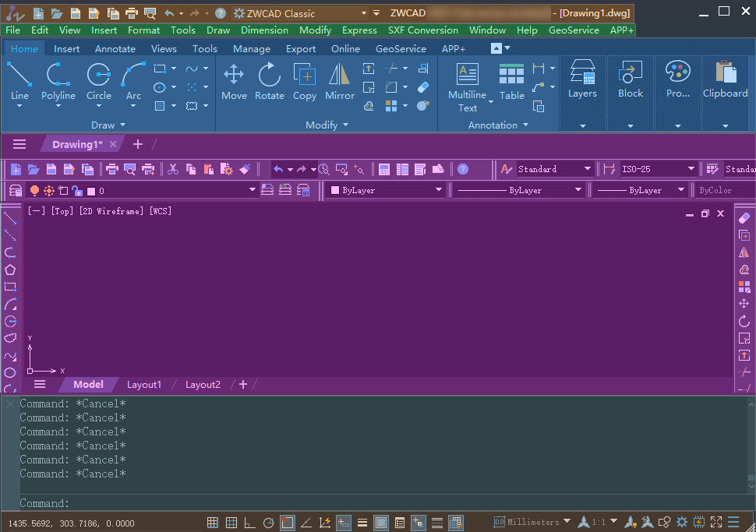Activate the Move tool in Modify panel
This screenshot has width=756, height=532.
tap(234, 82)
